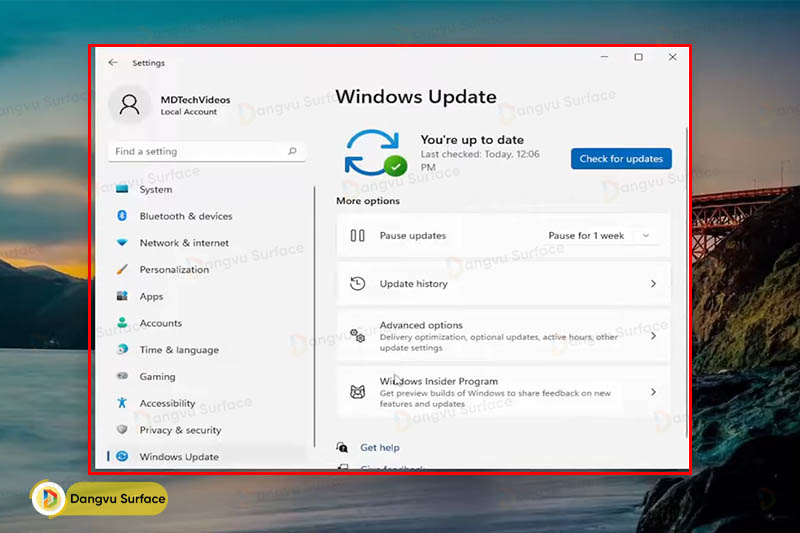Open Update history entry
This screenshot has height=533, width=800.
pos(503,284)
